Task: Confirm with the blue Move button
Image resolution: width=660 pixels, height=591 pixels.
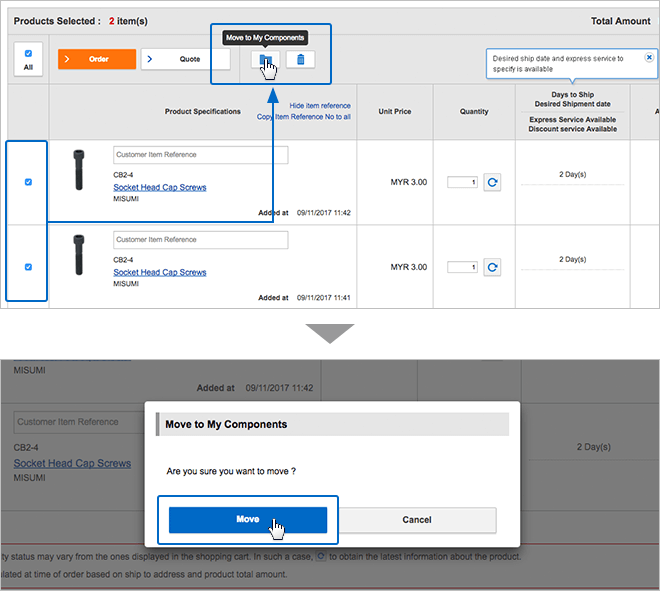Action: (247, 520)
